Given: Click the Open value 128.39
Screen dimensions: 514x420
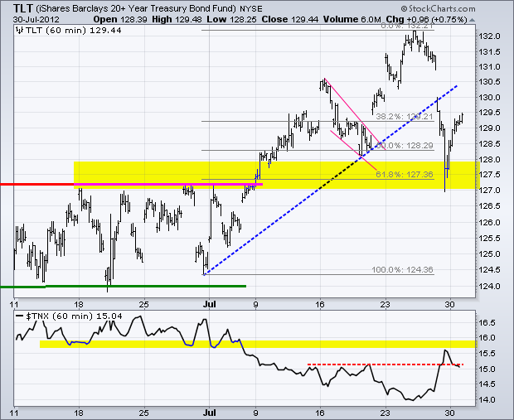Looking at the screenshot, I should (x=134, y=19).
